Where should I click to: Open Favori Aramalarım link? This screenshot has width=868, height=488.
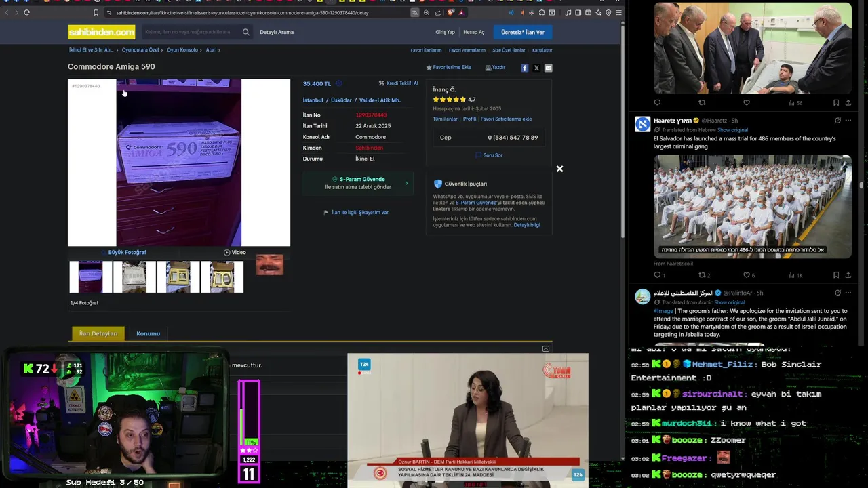(x=467, y=50)
